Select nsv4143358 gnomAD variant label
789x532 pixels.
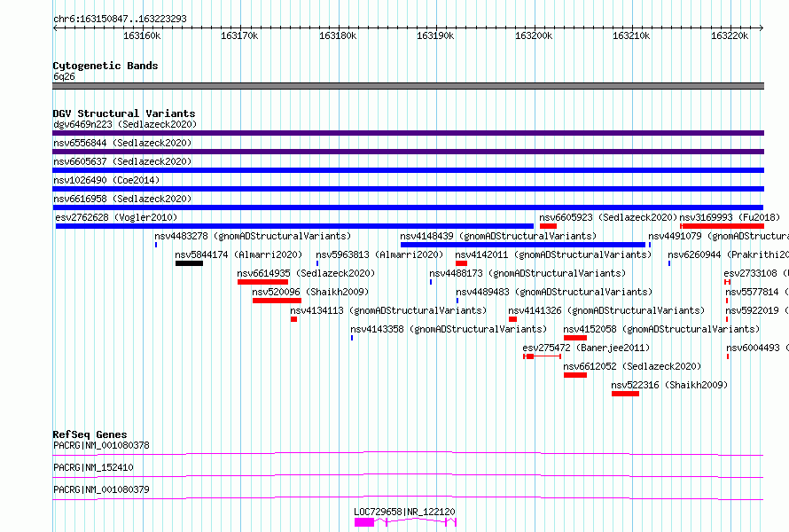[449, 329]
